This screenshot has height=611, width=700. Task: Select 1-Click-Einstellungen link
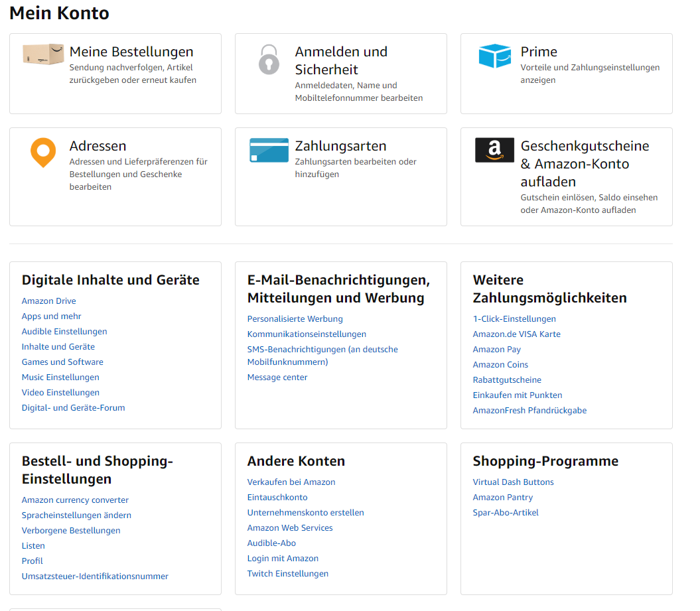[x=514, y=319]
